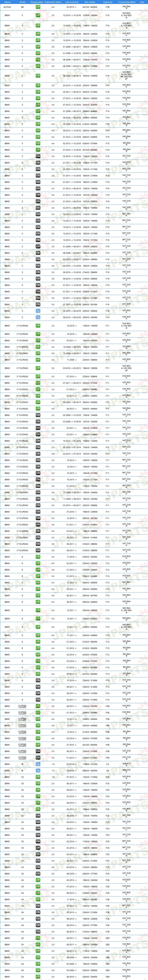The height and width of the screenshot is (980, 148).
Task: Select 170kW / 231KM power cell in i8 row
Action: [x=90, y=764]
